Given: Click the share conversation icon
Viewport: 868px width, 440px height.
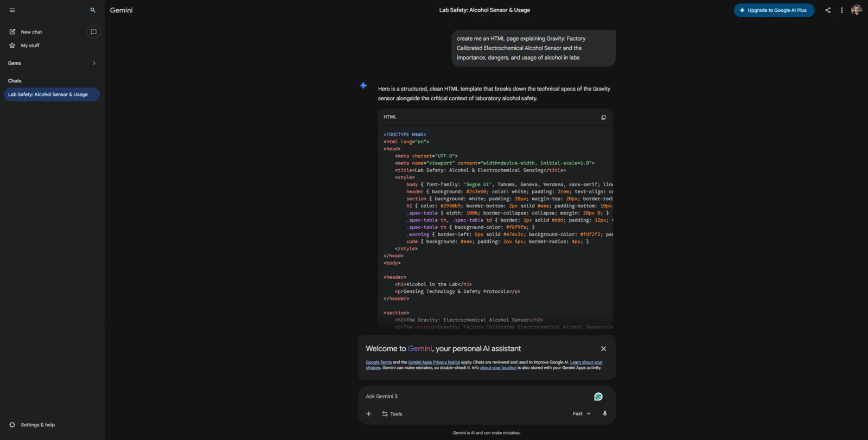Looking at the screenshot, I should (828, 10).
